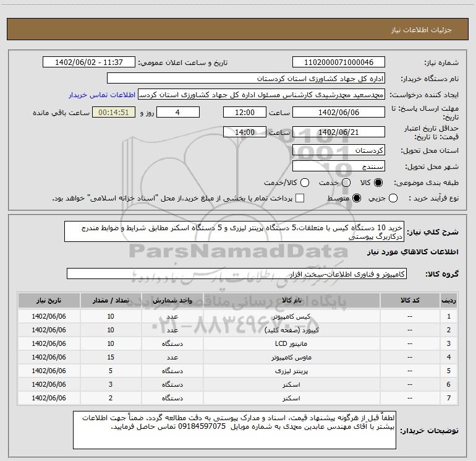Select the کالا/خدمت radio button
Screen dimensions: 476x461
coord(305,183)
